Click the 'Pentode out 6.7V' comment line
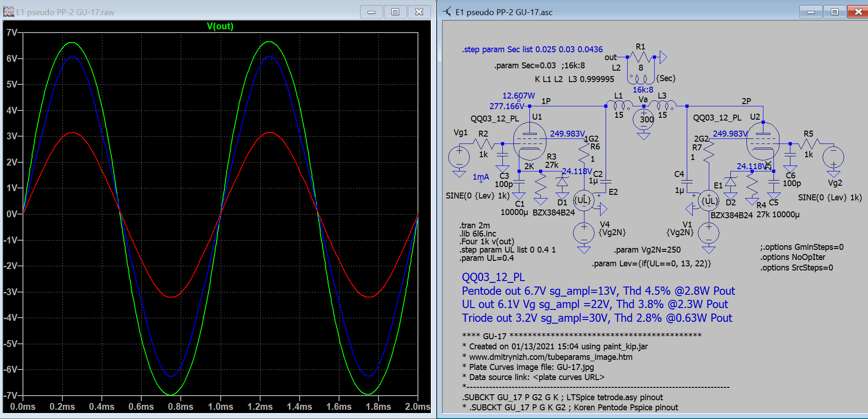This screenshot has width=868, height=419. pyautogui.click(x=598, y=291)
